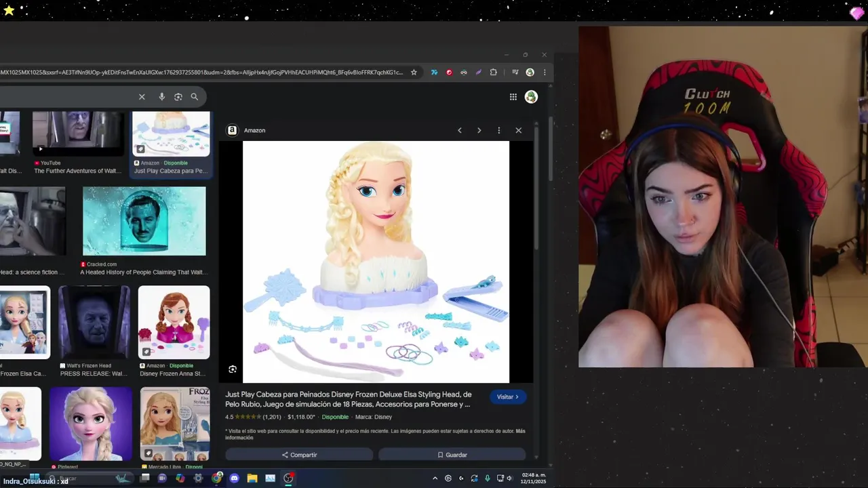
Task: Select the Just Play Cabeza Amazon thumbnail
Action: point(171,134)
